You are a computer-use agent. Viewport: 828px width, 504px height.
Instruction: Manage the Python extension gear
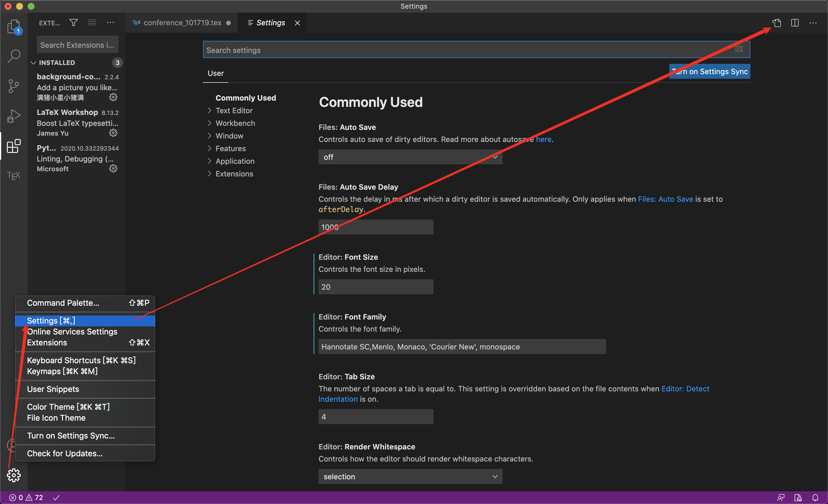113,169
